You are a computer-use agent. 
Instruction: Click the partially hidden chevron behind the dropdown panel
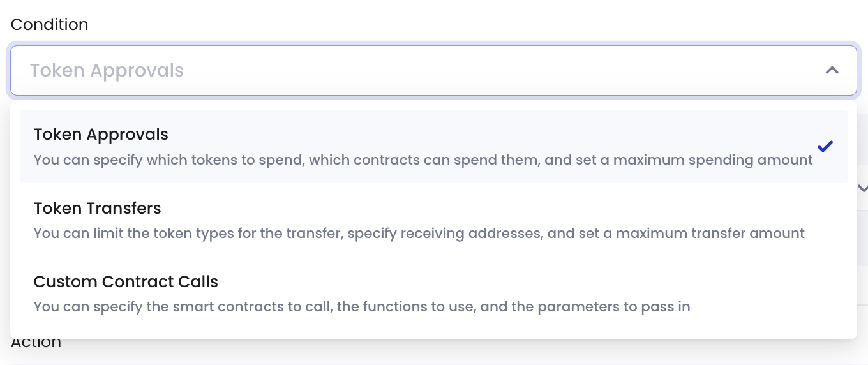pos(862,188)
